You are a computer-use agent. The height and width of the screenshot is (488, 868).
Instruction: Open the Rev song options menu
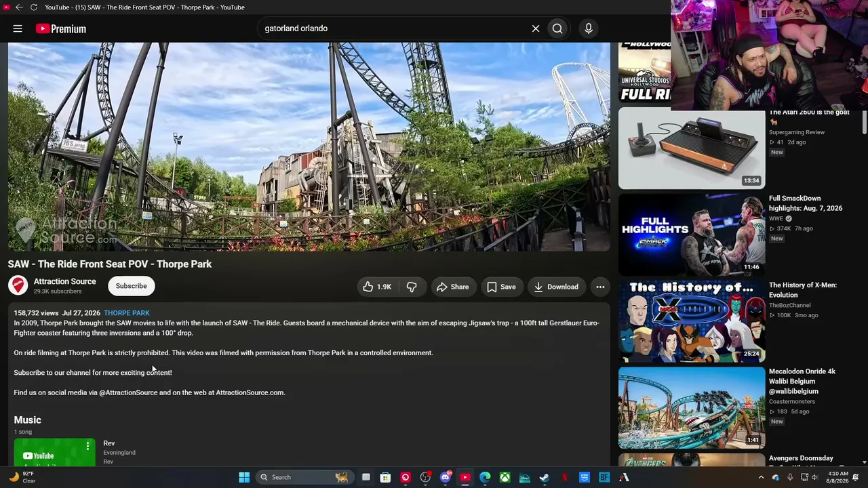point(87,446)
